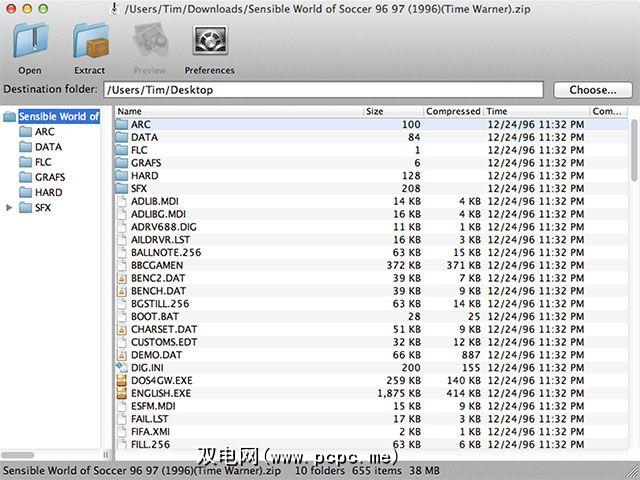This screenshot has width=640, height=480.
Task: Click the FLC folder icon in file list
Action: (122, 150)
